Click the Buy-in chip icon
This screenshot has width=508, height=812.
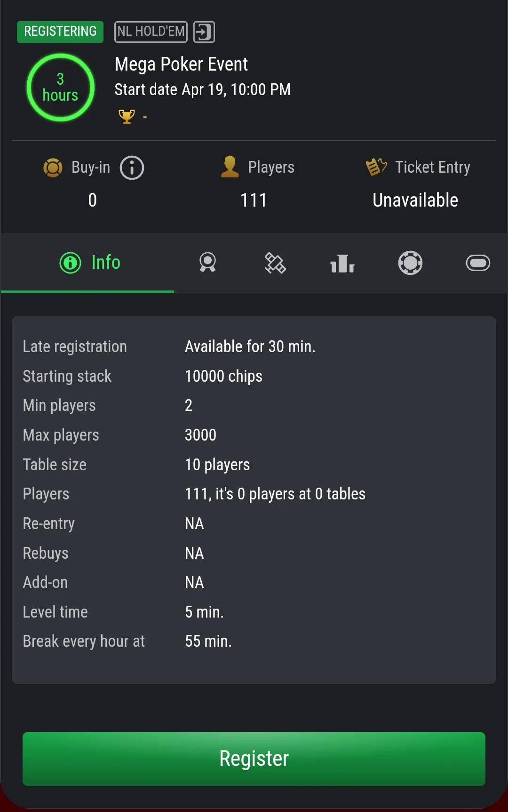click(x=53, y=168)
